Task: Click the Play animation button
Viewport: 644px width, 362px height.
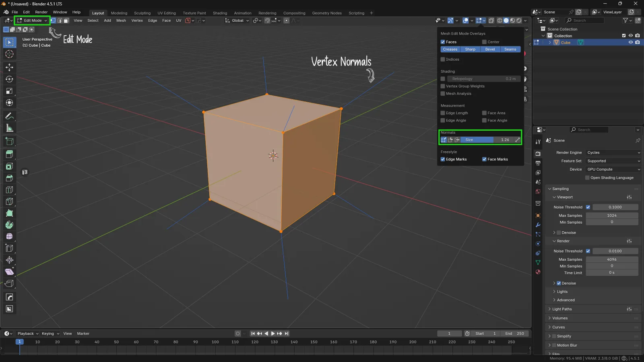Action: (x=273, y=333)
